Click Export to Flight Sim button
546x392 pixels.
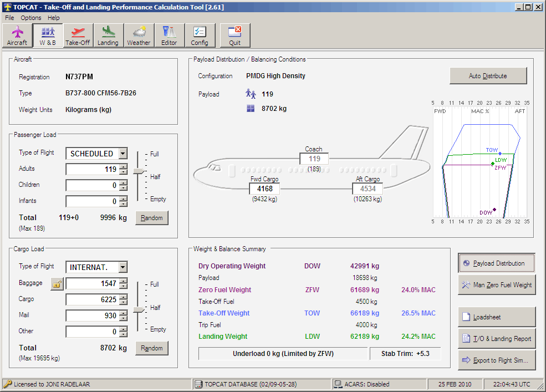point(497,360)
